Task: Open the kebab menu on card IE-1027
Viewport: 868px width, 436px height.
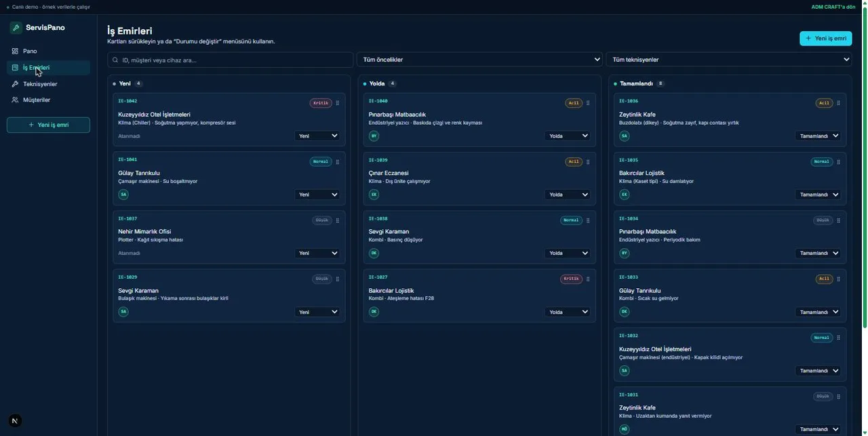Action: (588, 279)
